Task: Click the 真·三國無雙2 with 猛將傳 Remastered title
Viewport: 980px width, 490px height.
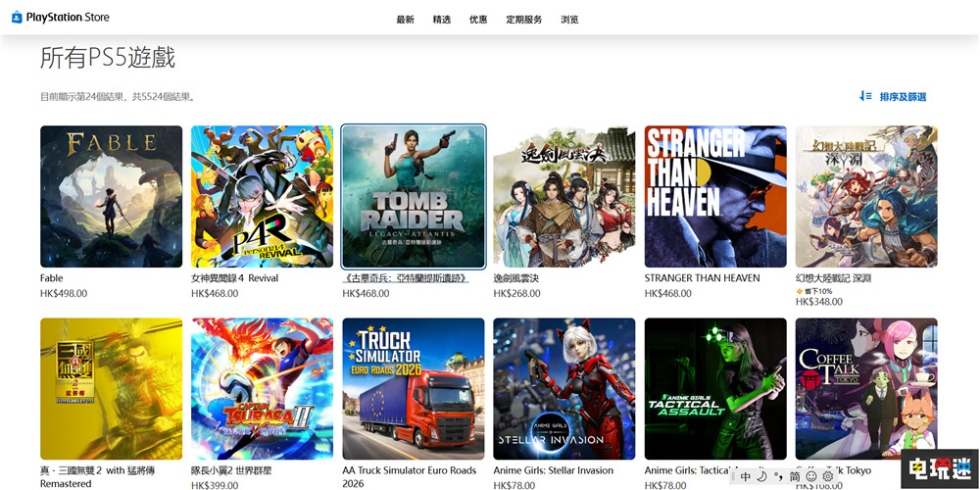Action: click(96, 477)
